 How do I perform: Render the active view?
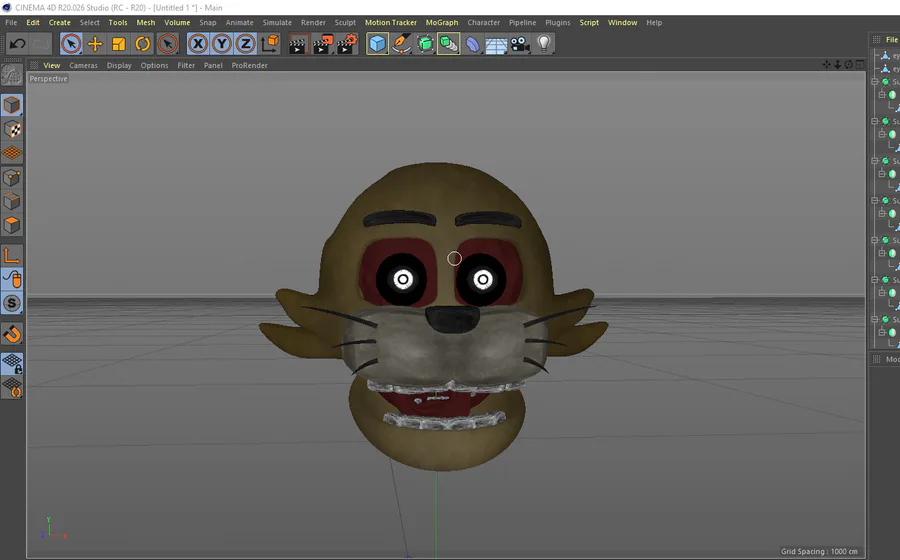[298, 44]
